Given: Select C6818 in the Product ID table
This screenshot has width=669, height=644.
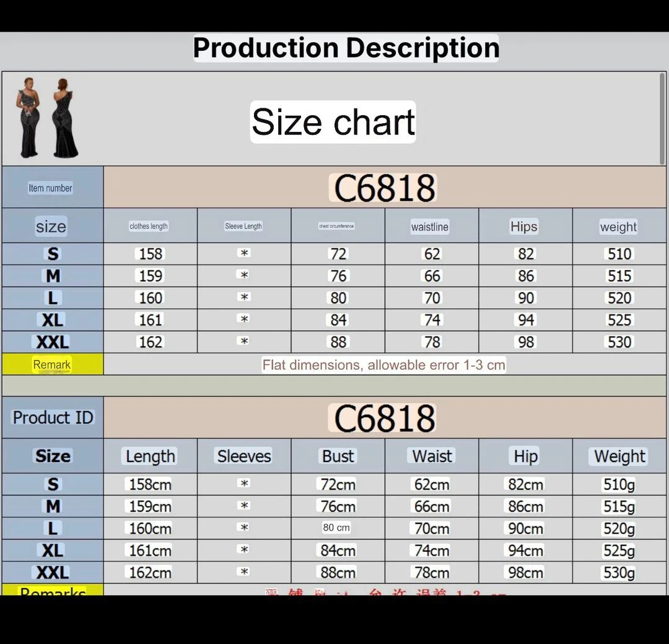Looking at the screenshot, I should point(383,417).
